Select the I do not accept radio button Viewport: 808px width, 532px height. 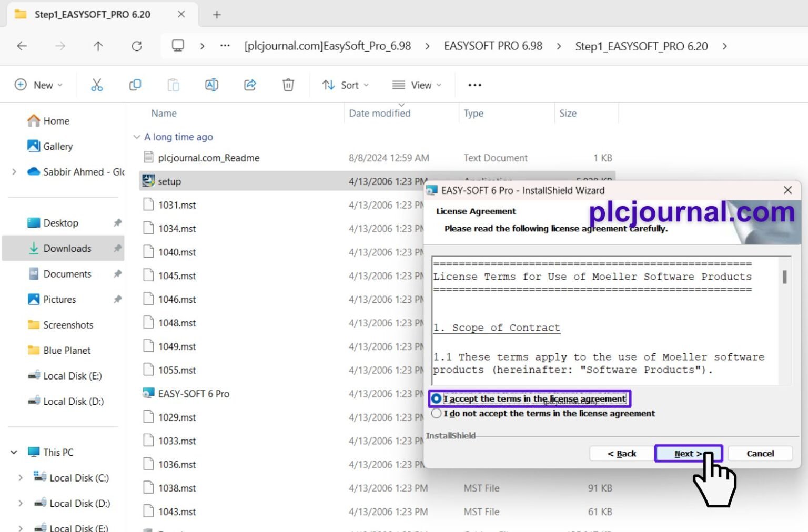(436, 413)
